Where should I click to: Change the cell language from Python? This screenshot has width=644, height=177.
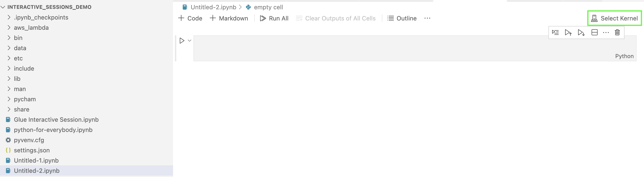(624, 56)
